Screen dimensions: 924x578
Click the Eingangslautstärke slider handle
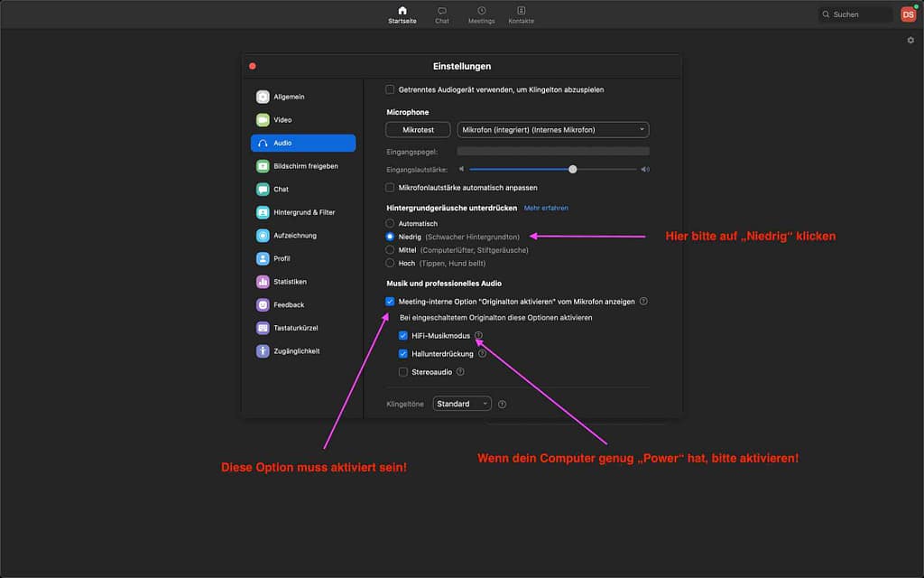(x=572, y=169)
